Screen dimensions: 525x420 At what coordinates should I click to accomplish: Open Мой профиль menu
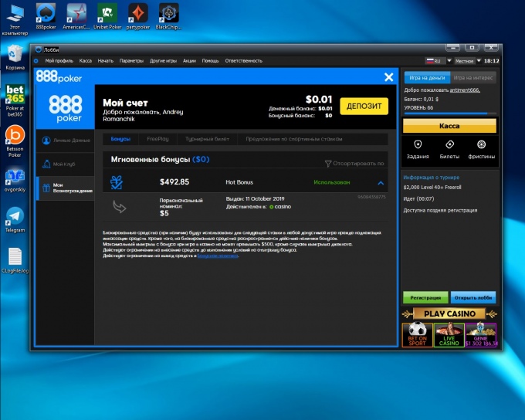click(59, 61)
